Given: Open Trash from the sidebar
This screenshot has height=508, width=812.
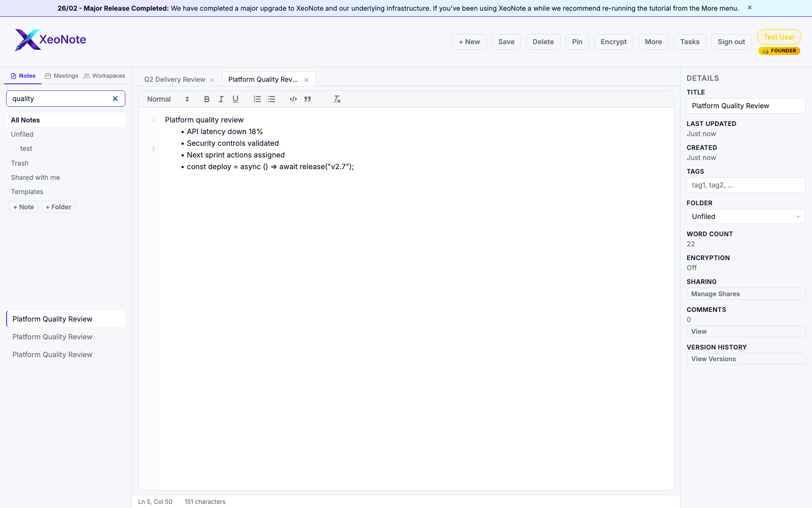Looking at the screenshot, I should 20,163.
